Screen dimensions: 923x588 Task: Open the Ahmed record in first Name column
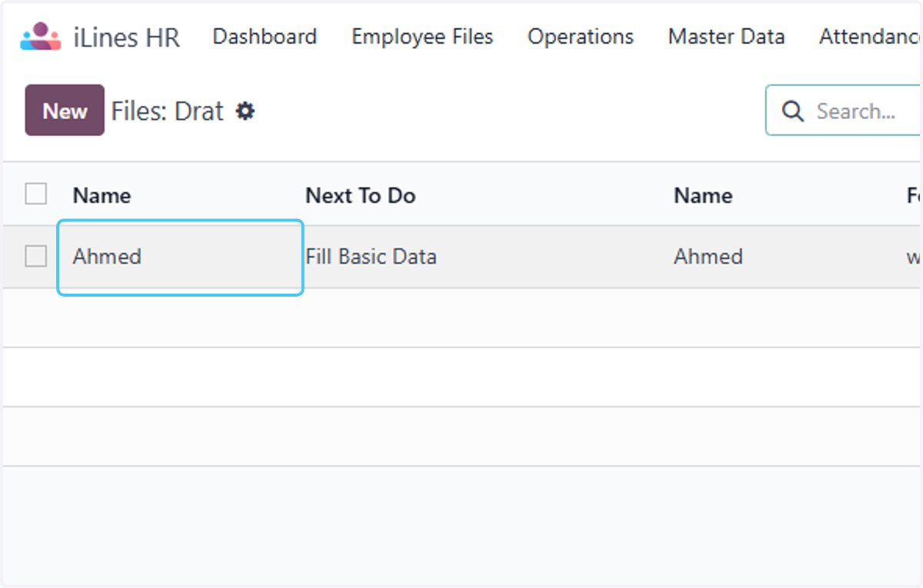pyautogui.click(x=107, y=256)
